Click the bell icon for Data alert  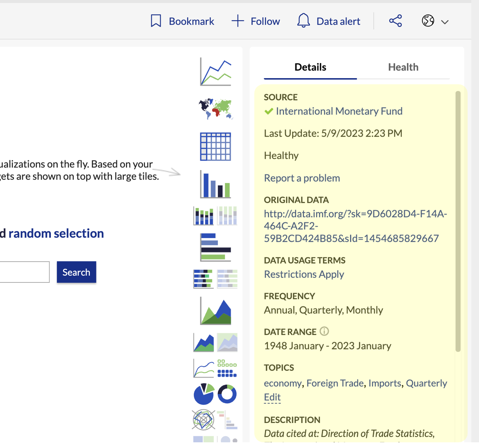[x=304, y=21]
